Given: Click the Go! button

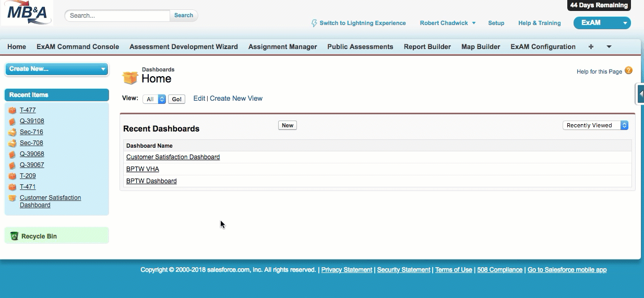Looking at the screenshot, I should (177, 99).
